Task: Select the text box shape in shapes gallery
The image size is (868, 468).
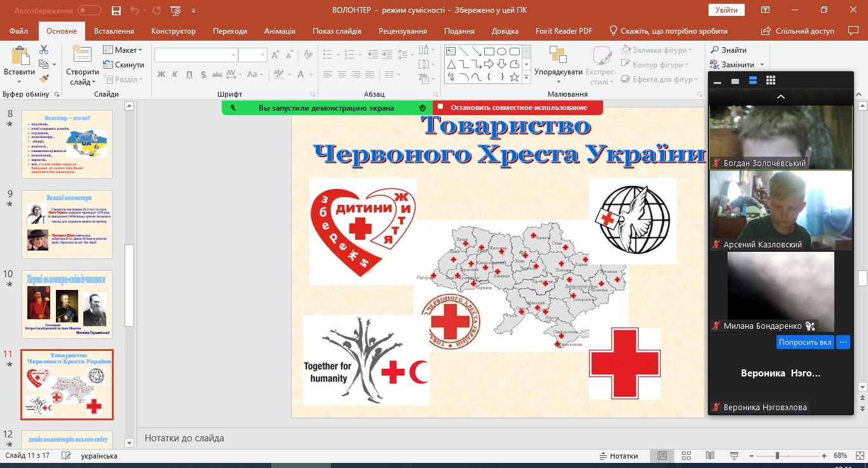Action: point(451,52)
